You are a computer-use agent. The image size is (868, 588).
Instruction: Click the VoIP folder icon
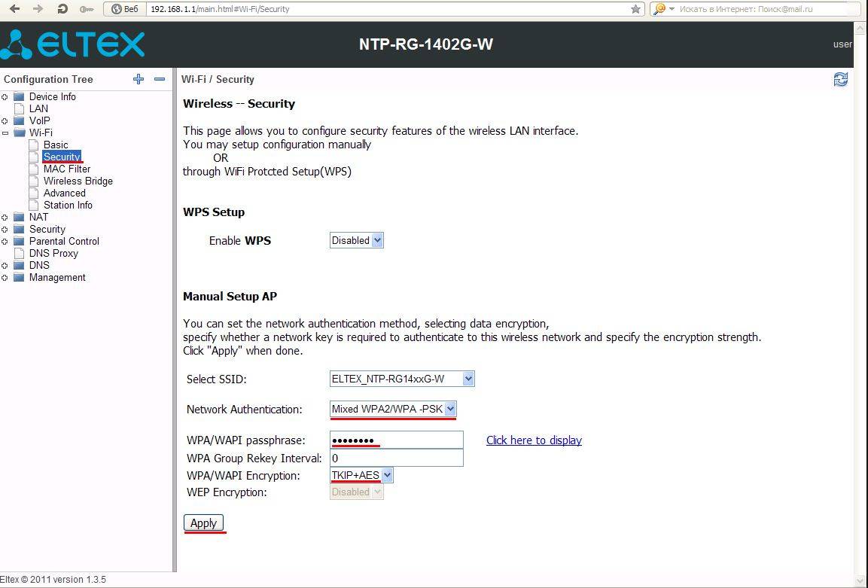tap(20, 120)
